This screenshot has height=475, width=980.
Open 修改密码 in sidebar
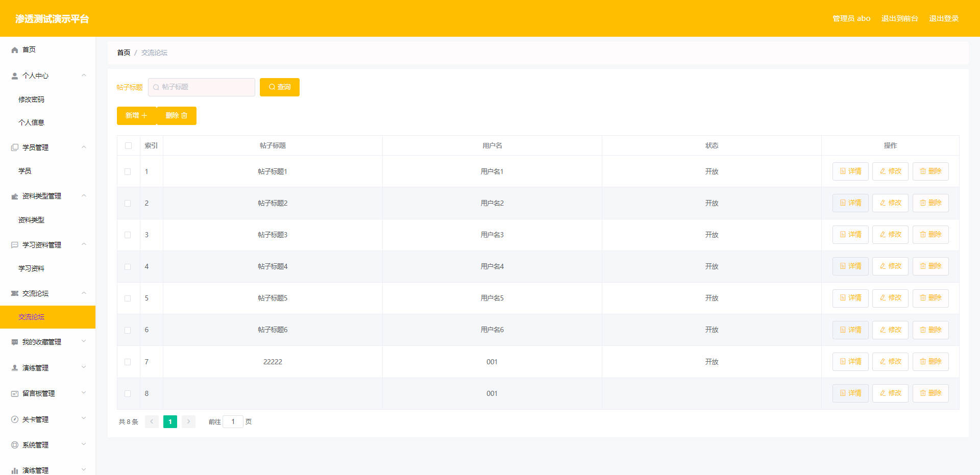(x=32, y=99)
